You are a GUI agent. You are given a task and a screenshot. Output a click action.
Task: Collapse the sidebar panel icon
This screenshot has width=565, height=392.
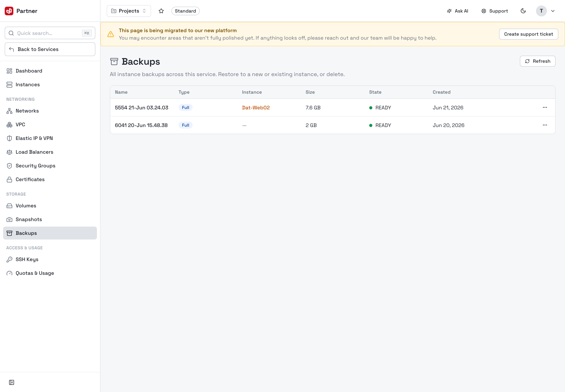12,382
